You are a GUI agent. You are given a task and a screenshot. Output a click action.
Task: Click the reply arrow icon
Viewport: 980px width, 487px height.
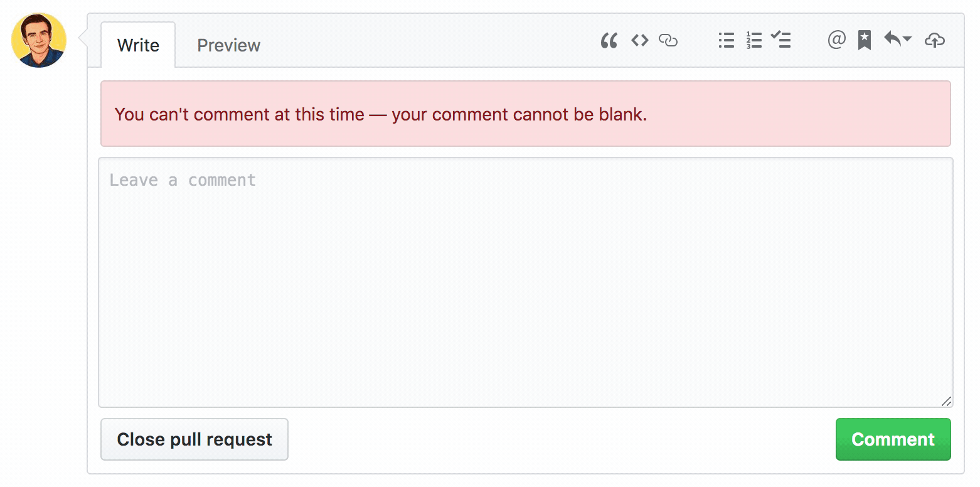[892, 39]
